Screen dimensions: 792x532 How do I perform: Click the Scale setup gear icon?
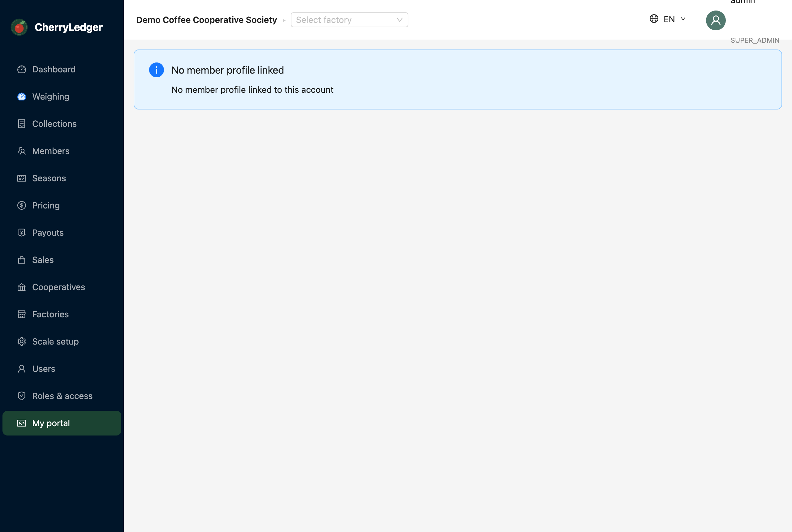point(22,341)
